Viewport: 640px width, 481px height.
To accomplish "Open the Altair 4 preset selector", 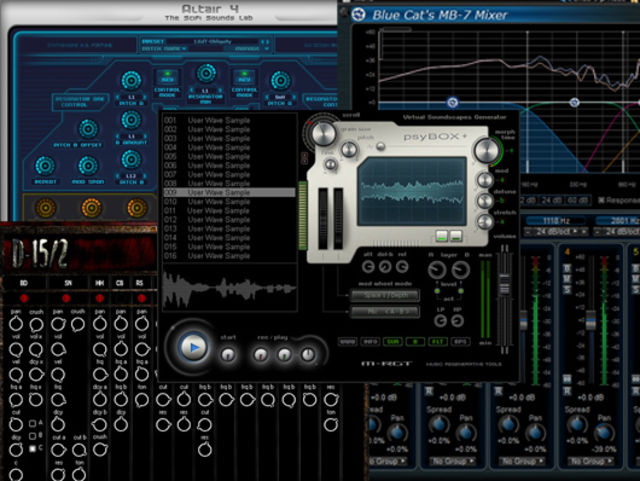I will click(205, 42).
